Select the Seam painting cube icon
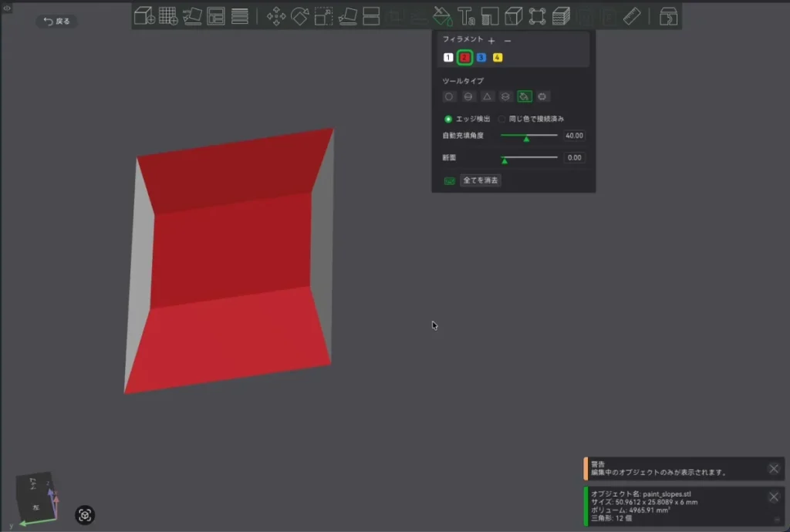Screen dimensions: 790x532 pos(513,16)
